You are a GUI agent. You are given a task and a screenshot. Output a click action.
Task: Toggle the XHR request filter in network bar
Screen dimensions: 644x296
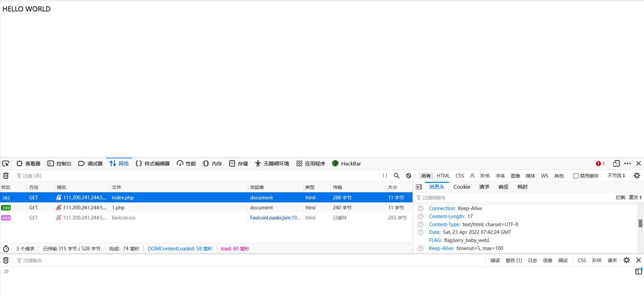[485, 176]
